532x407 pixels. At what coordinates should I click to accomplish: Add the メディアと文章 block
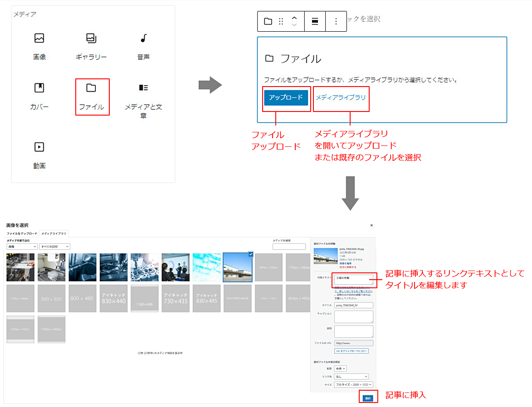coord(143,101)
